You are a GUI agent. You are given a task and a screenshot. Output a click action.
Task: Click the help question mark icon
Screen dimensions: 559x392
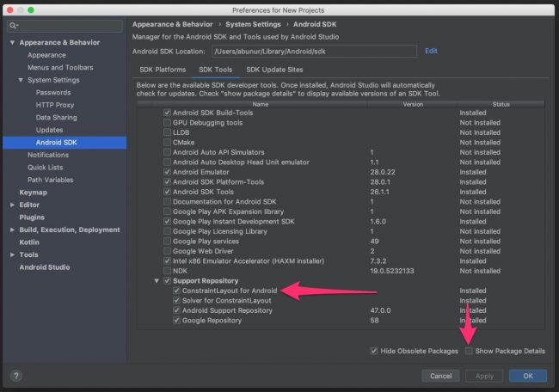point(16,376)
